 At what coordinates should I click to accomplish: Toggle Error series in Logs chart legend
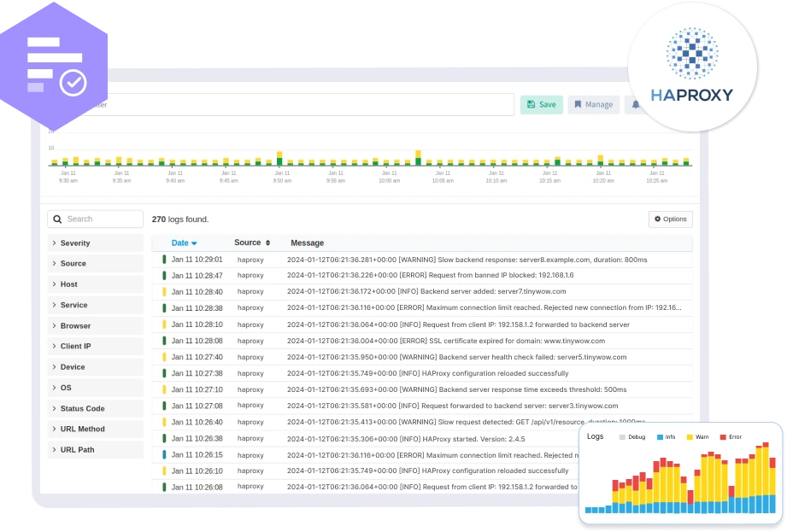coord(731,437)
